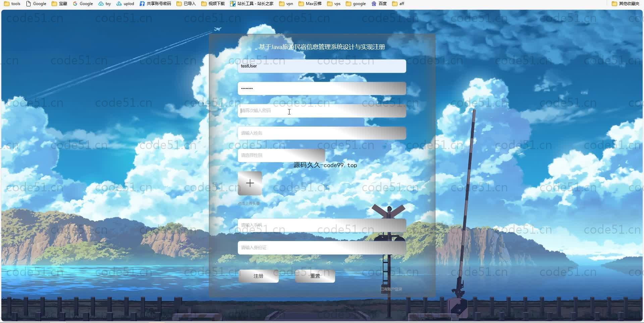The height and width of the screenshot is (323, 644).
Task: Open the tools bookmark folder
Action: coord(12,4)
